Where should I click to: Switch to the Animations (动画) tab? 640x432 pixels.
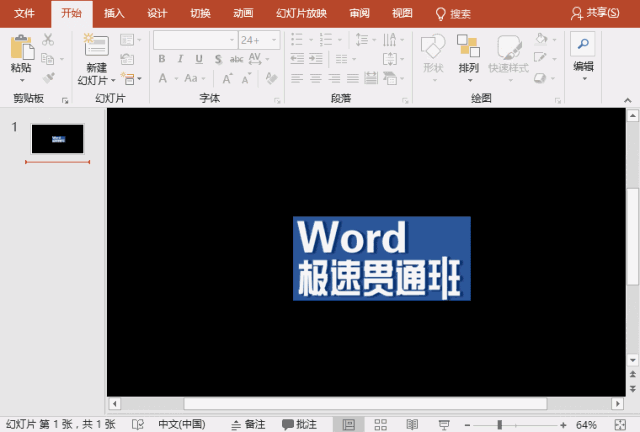[x=243, y=13]
